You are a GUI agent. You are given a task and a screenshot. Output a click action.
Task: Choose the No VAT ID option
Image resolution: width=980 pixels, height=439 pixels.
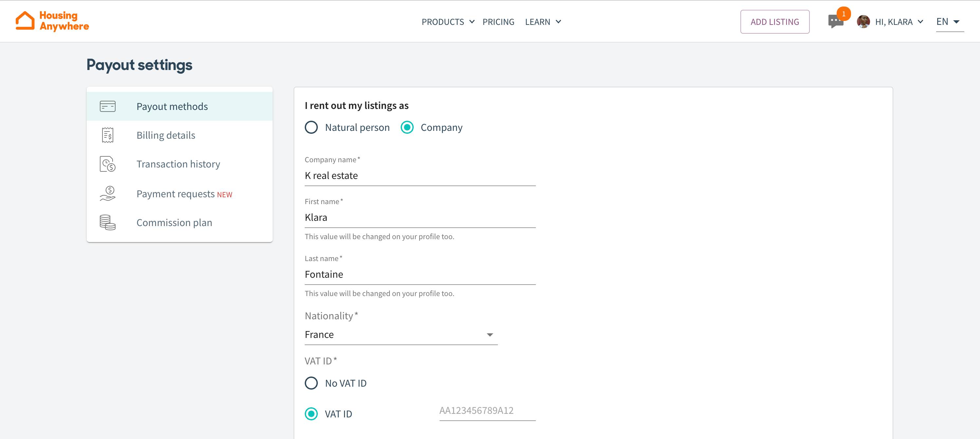[x=311, y=383]
